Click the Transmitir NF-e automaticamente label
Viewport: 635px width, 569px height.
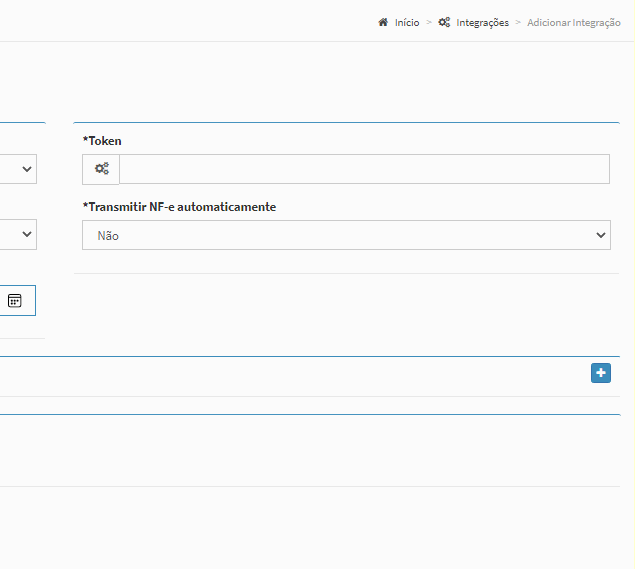[x=179, y=207]
